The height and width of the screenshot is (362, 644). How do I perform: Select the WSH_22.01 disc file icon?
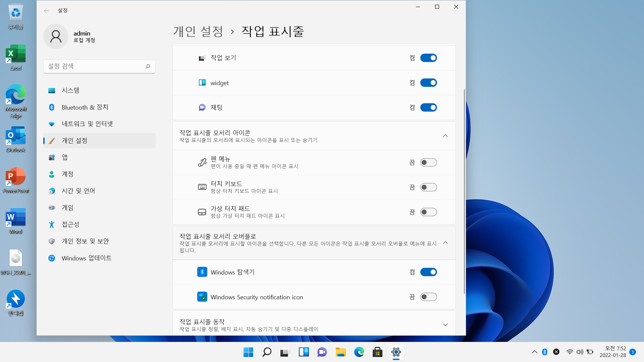pos(16,262)
